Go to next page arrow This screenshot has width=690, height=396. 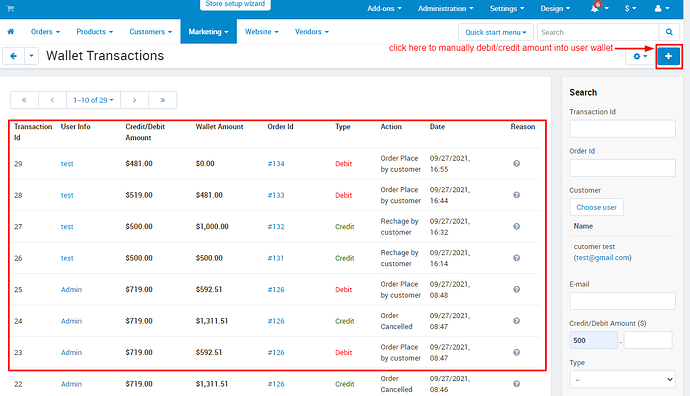pos(135,100)
